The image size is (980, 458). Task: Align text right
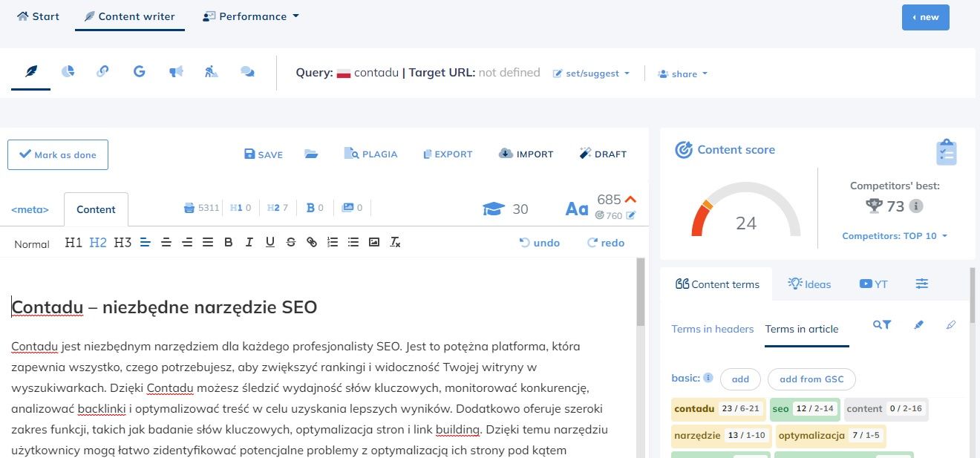coord(187,242)
